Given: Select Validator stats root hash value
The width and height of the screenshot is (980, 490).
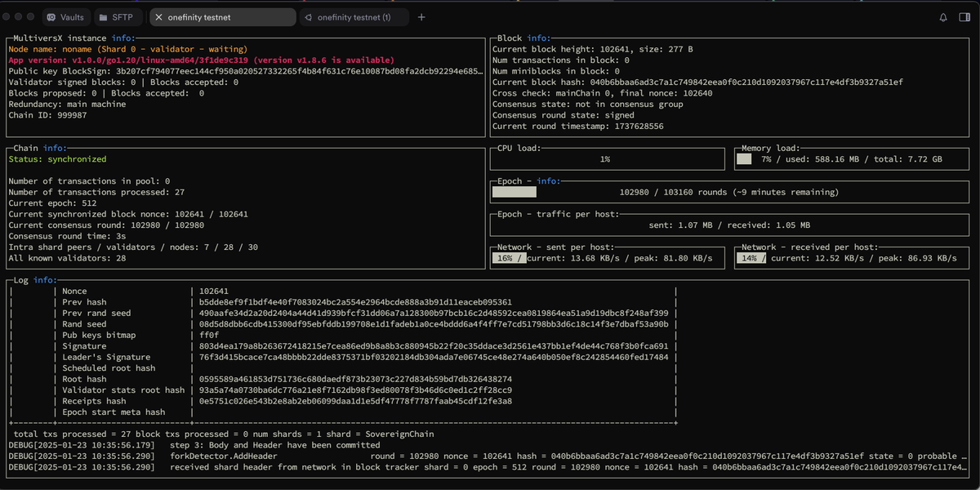Looking at the screenshot, I should coord(355,390).
